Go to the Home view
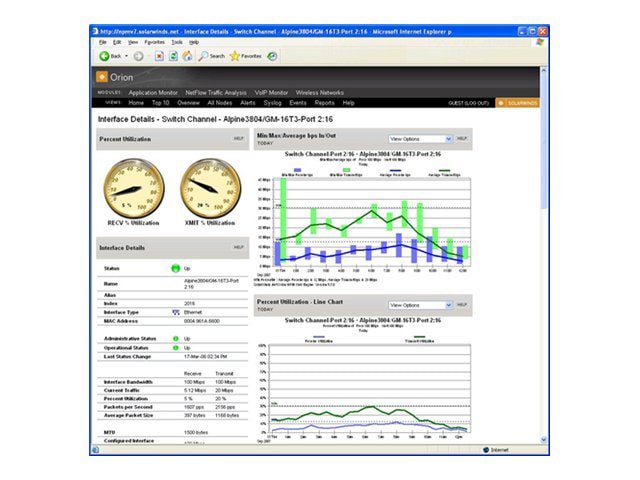 (136, 103)
